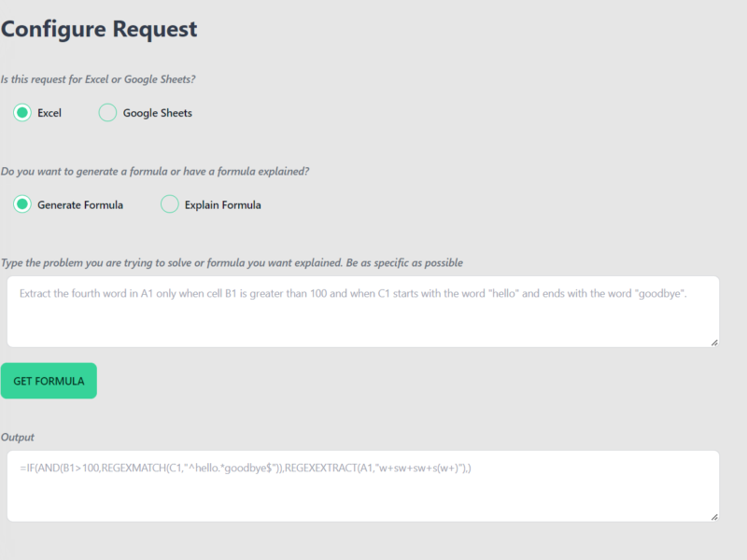
Task: Choose the Explain Formula radio option
Action: [169, 204]
